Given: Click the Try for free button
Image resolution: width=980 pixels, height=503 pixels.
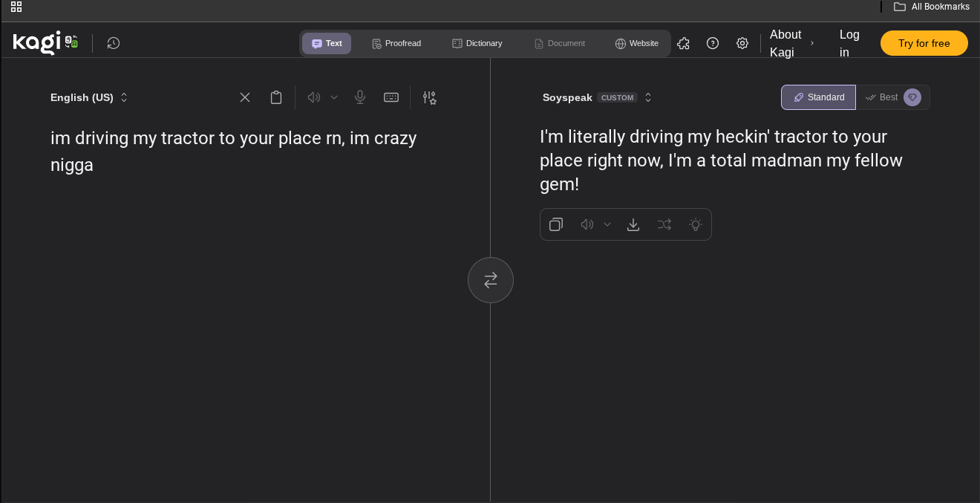Looking at the screenshot, I should (x=924, y=43).
